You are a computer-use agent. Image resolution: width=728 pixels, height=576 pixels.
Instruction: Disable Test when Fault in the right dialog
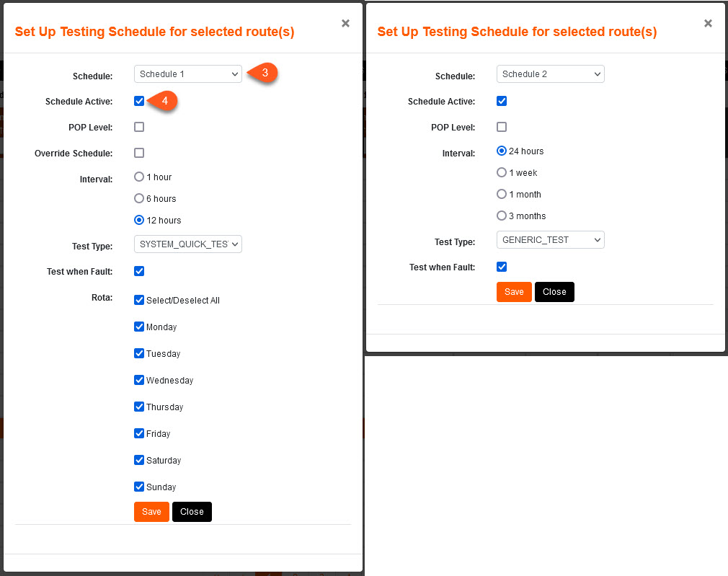click(502, 266)
